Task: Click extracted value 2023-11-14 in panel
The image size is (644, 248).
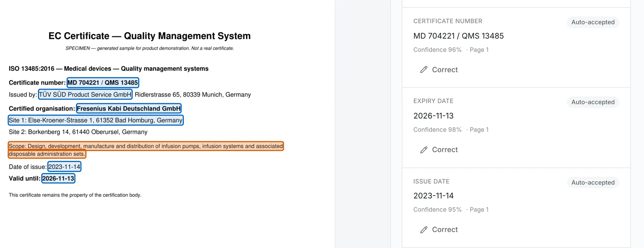Action: pyautogui.click(x=433, y=196)
